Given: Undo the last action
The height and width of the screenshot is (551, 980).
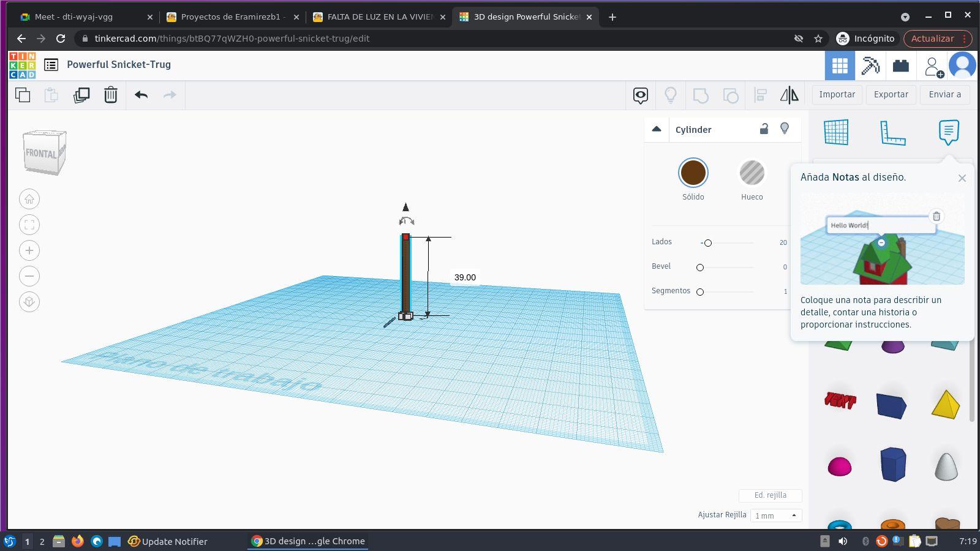Looking at the screenshot, I should point(141,95).
